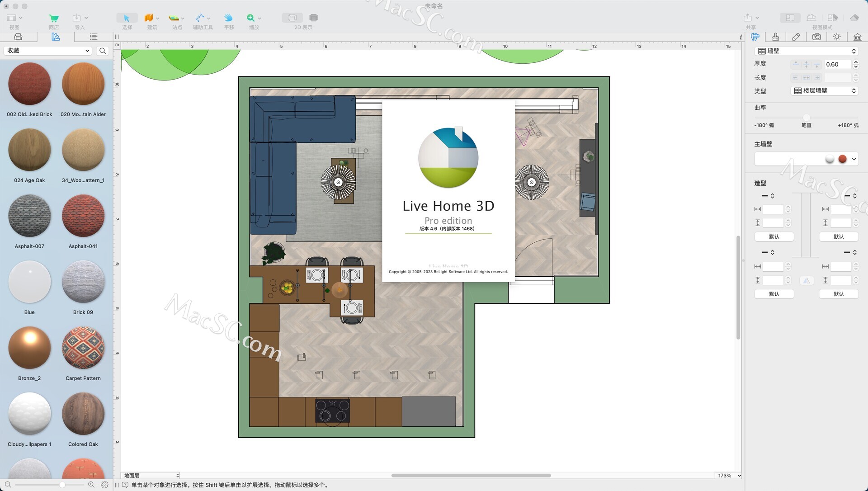Image resolution: width=868 pixels, height=491 pixels.
Task: Click the inspector collapse handle beside ruler
Action: click(x=117, y=37)
